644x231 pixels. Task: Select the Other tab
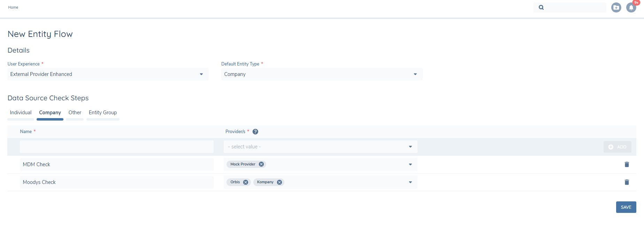tap(75, 113)
